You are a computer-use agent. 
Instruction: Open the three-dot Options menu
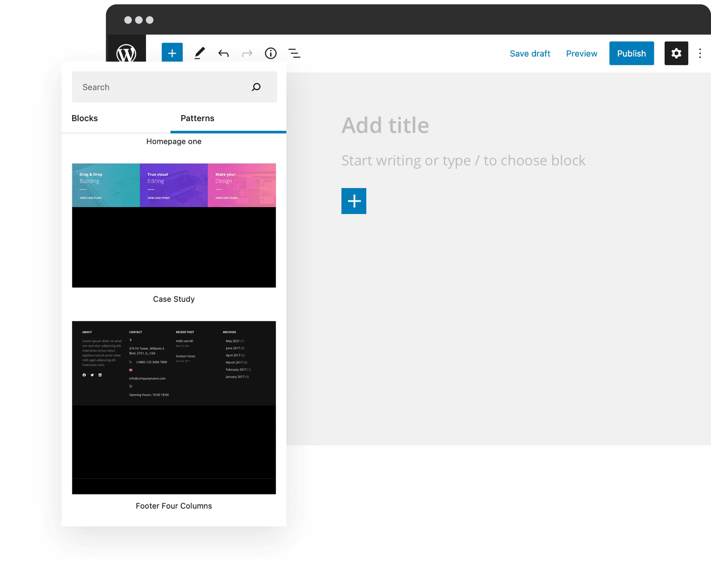[700, 53]
